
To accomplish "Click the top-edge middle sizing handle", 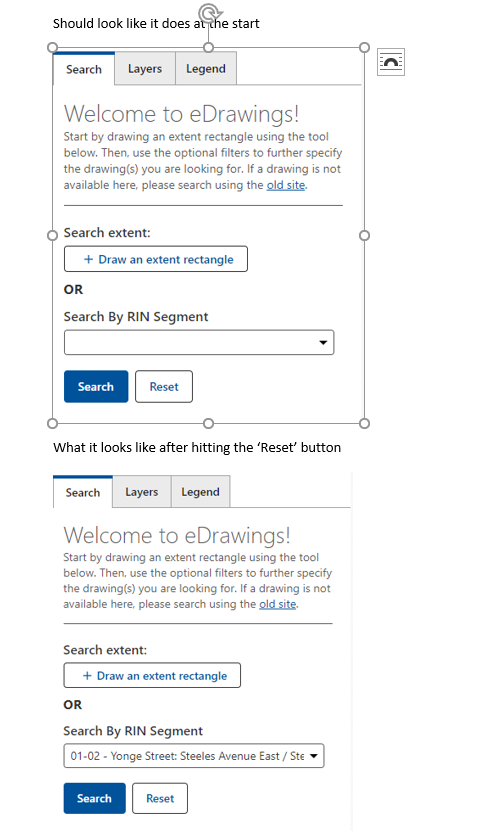I will pyautogui.click(x=209, y=48).
